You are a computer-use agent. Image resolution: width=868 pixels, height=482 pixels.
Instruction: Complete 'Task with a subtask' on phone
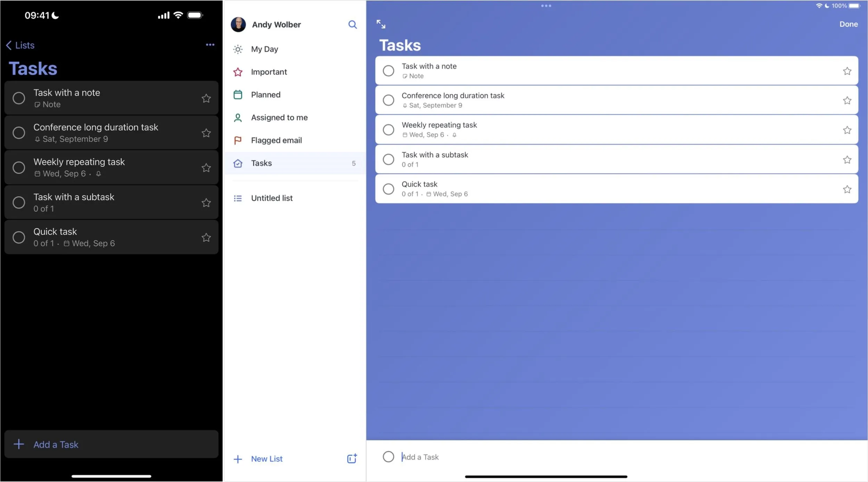(19, 202)
